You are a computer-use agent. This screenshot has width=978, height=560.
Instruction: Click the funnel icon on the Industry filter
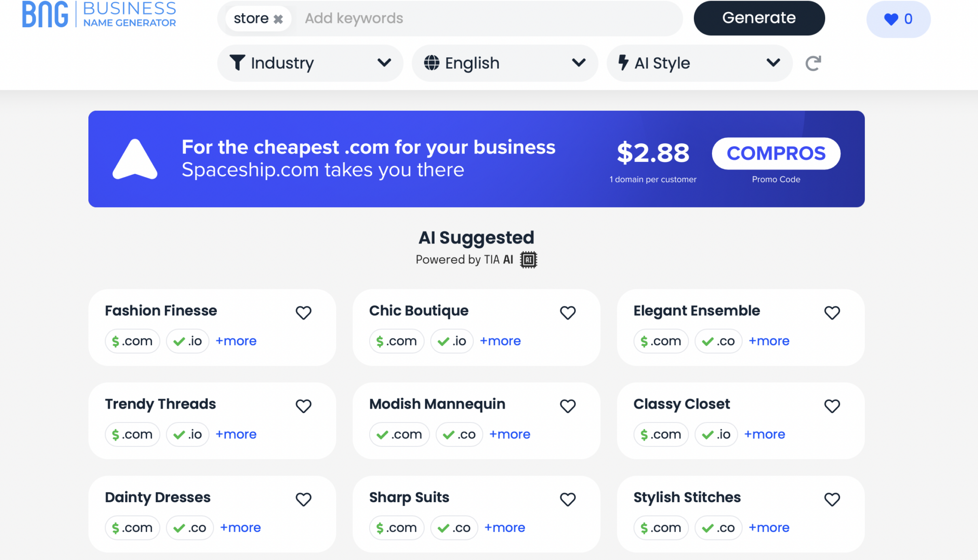237,63
